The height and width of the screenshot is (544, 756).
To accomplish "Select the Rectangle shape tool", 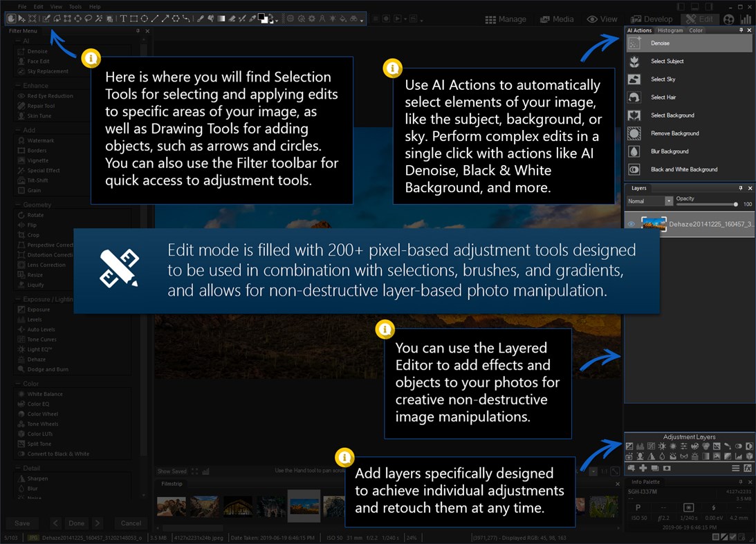I will point(135,19).
